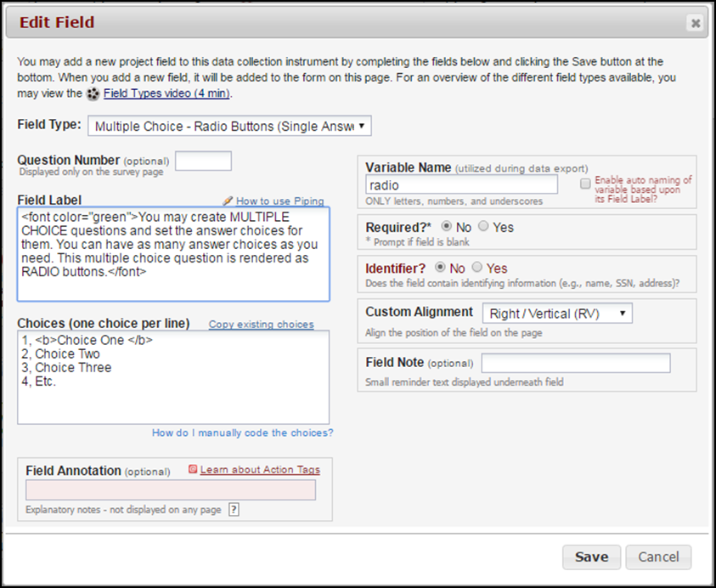Open How do I manually code choices

242,433
